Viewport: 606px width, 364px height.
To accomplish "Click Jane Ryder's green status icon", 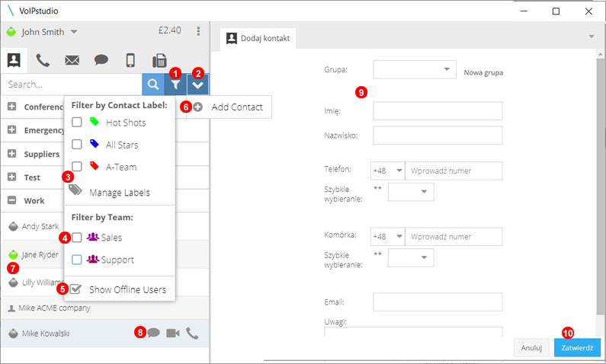I will point(14,254).
